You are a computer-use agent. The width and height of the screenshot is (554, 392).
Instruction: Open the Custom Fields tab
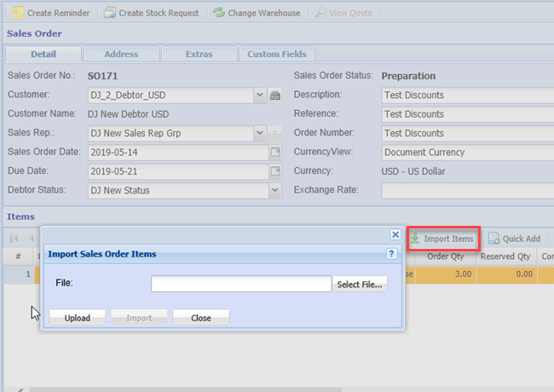(276, 54)
